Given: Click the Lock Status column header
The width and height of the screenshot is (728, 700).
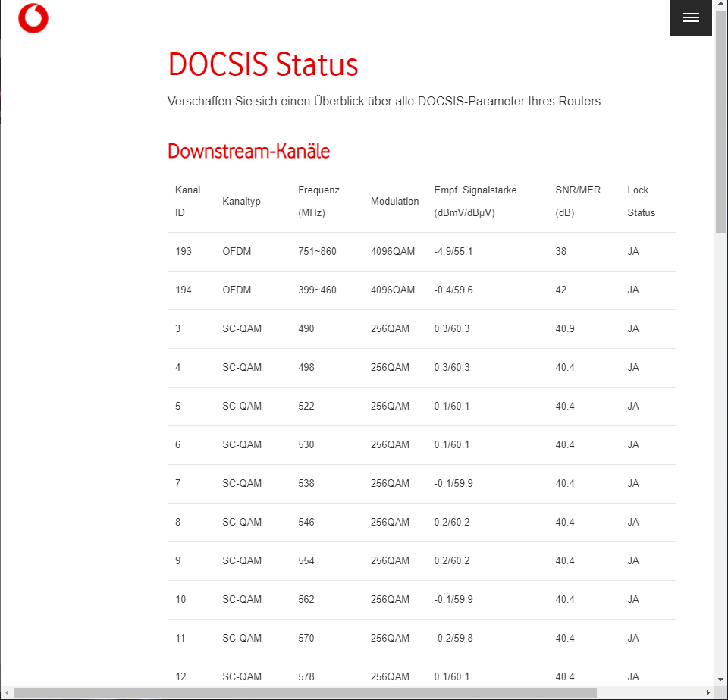Looking at the screenshot, I should tap(642, 201).
